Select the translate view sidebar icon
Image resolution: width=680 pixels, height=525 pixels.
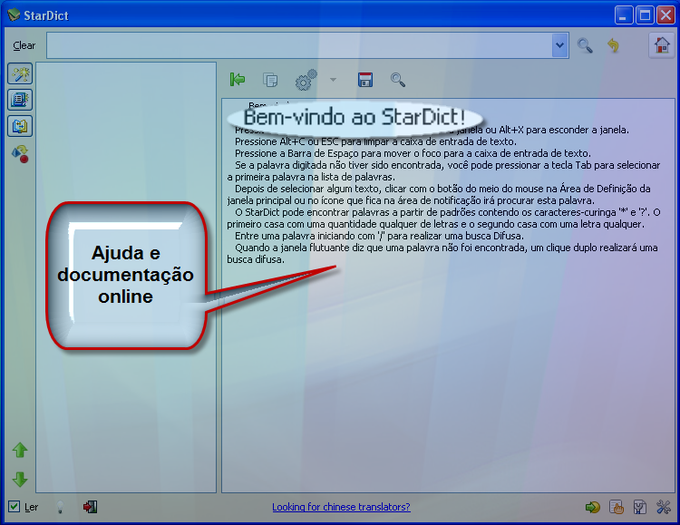(20, 127)
